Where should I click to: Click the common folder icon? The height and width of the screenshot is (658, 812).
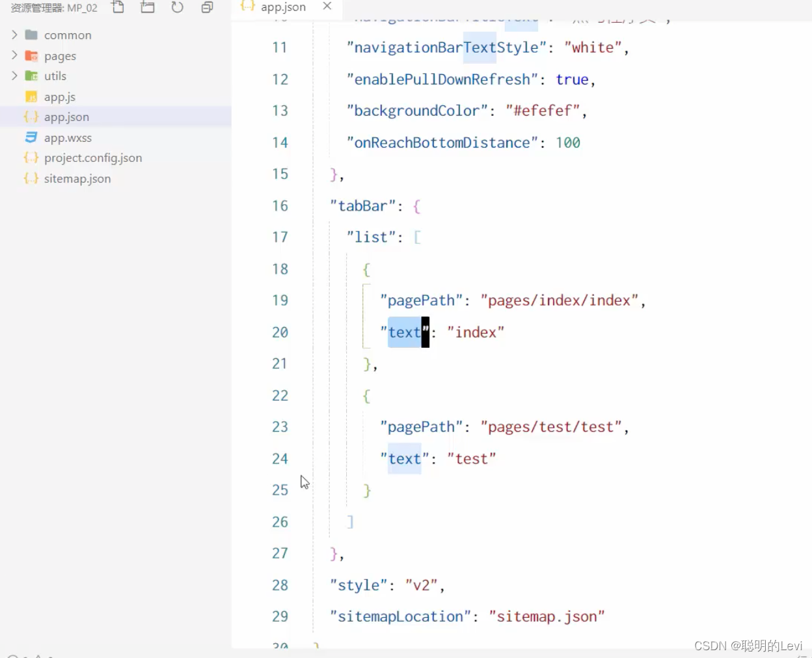(x=31, y=34)
